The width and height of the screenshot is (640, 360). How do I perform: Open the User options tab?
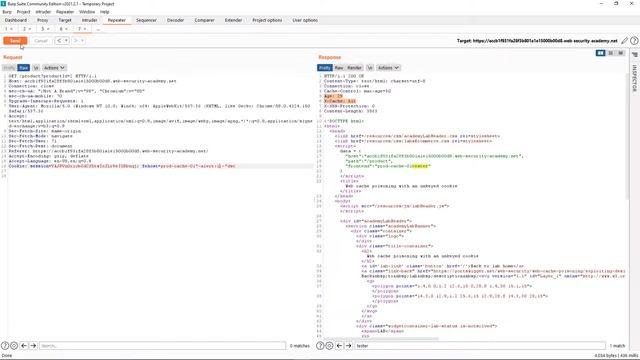point(305,20)
